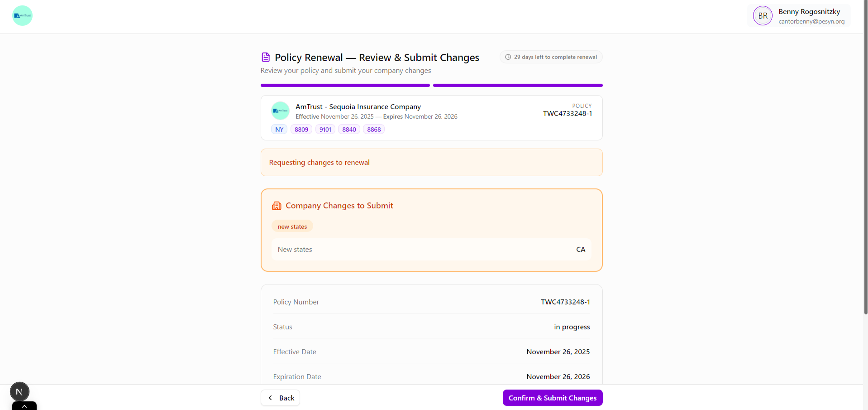Click the back chevron inside the Back button
Image resolution: width=868 pixels, height=410 pixels.
[270, 397]
